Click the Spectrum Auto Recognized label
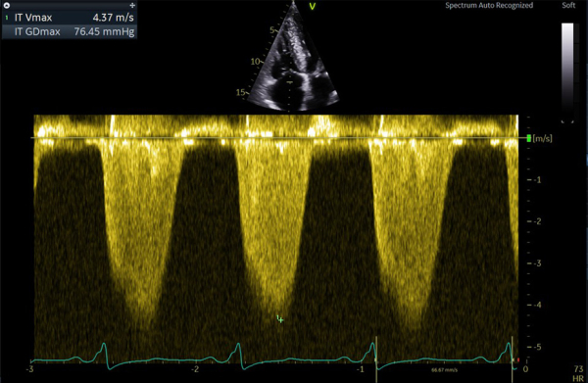The height and width of the screenshot is (383, 588). 489,5
